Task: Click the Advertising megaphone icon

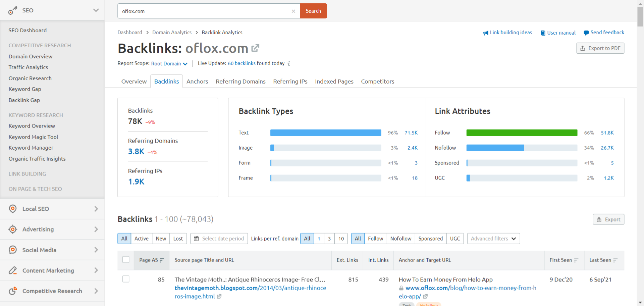Action: [12, 229]
